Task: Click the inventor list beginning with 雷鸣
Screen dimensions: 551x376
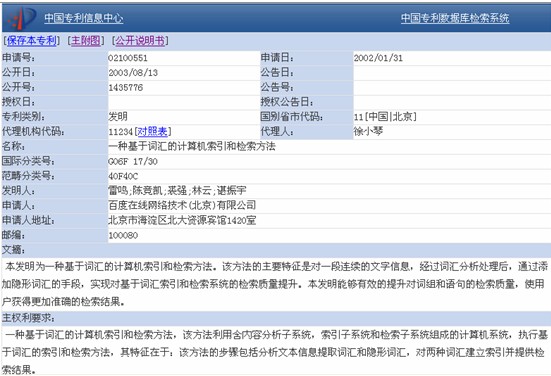Action: tap(177, 190)
